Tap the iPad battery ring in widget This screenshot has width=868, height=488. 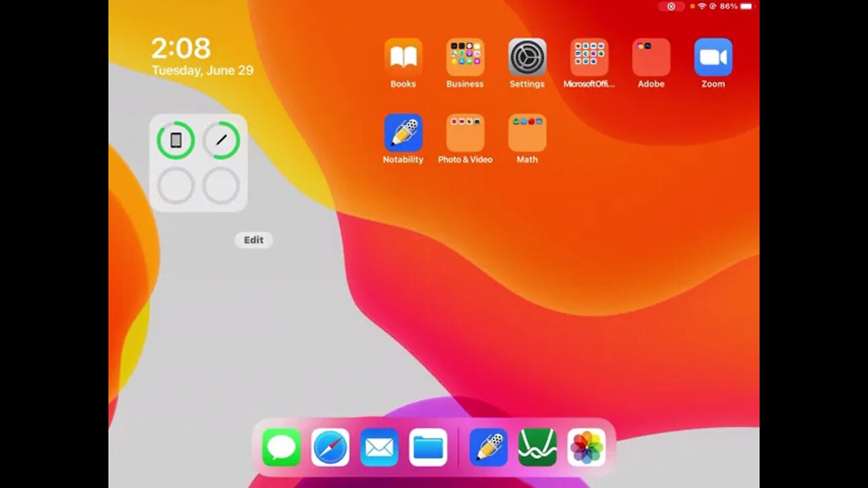pos(176,140)
